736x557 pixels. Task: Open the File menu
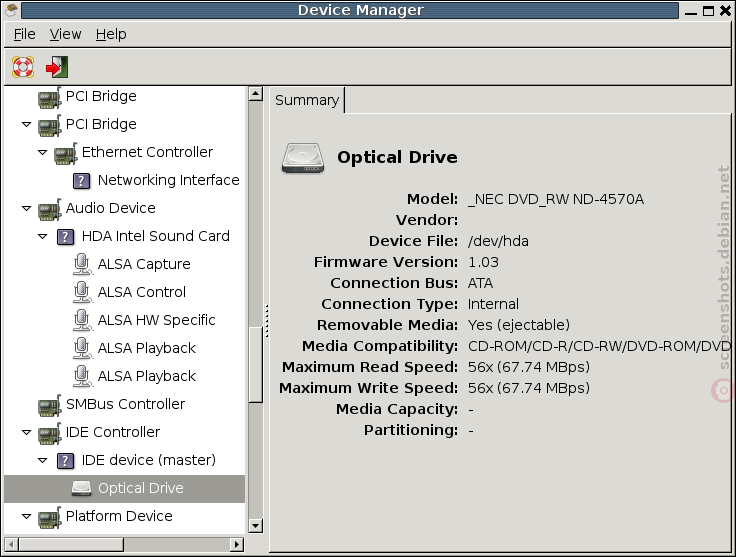click(24, 34)
